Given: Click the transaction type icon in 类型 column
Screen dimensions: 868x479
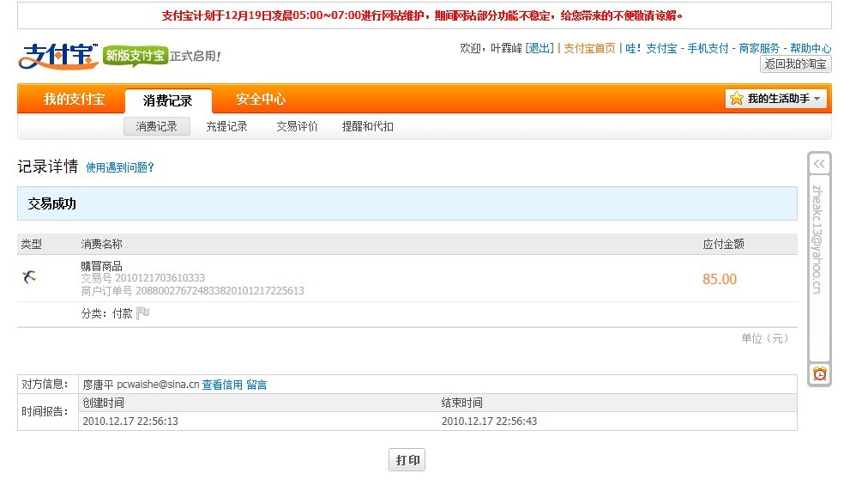Looking at the screenshot, I should click(29, 276).
